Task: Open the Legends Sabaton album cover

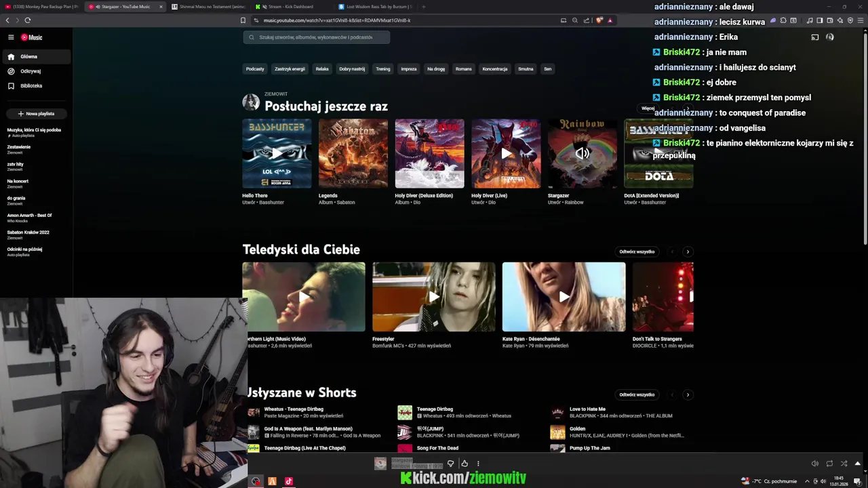Action: [353, 154]
